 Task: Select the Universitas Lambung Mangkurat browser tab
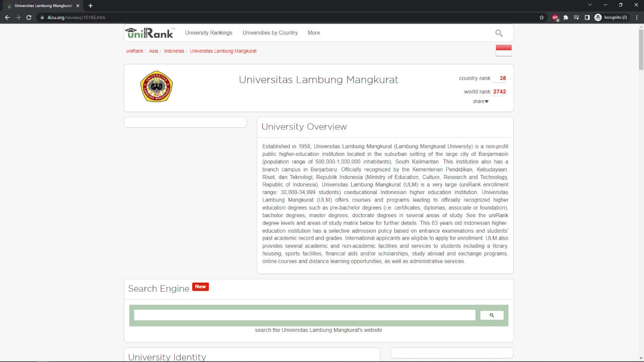(43, 6)
